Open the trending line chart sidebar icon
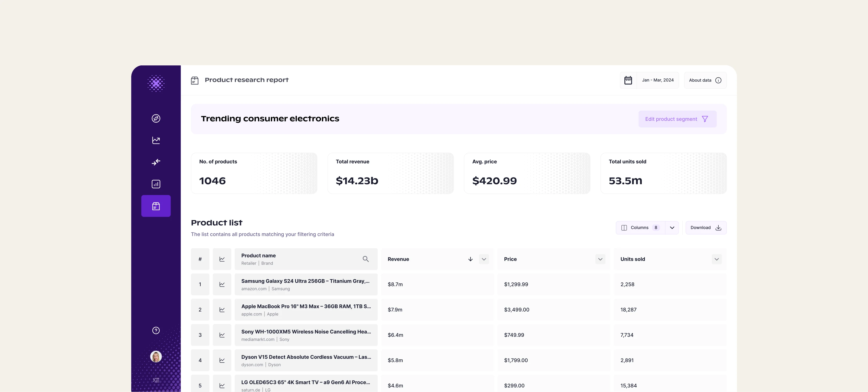The height and width of the screenshot is (392, 868). pyautogui.click(x=156, y=140)
